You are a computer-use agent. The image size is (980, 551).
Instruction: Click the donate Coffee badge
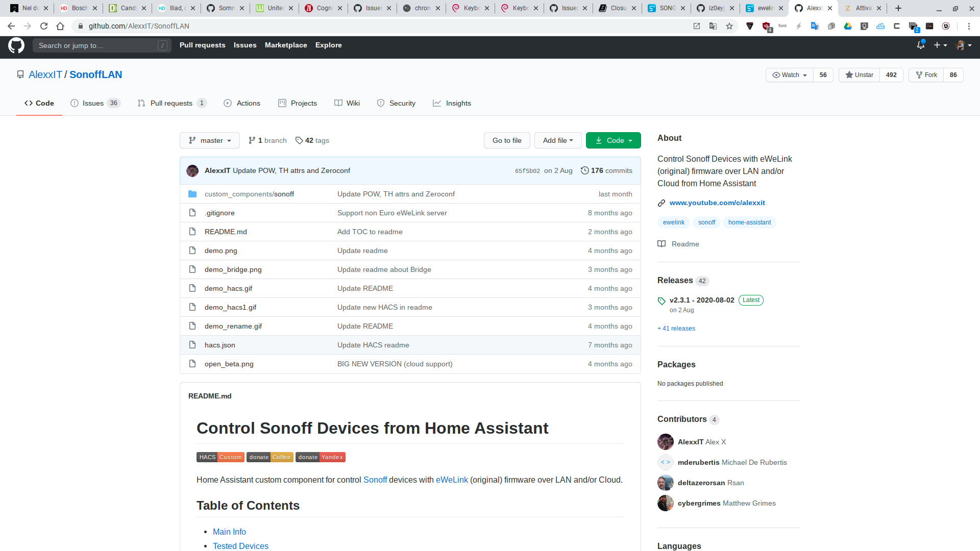[270, 457]
